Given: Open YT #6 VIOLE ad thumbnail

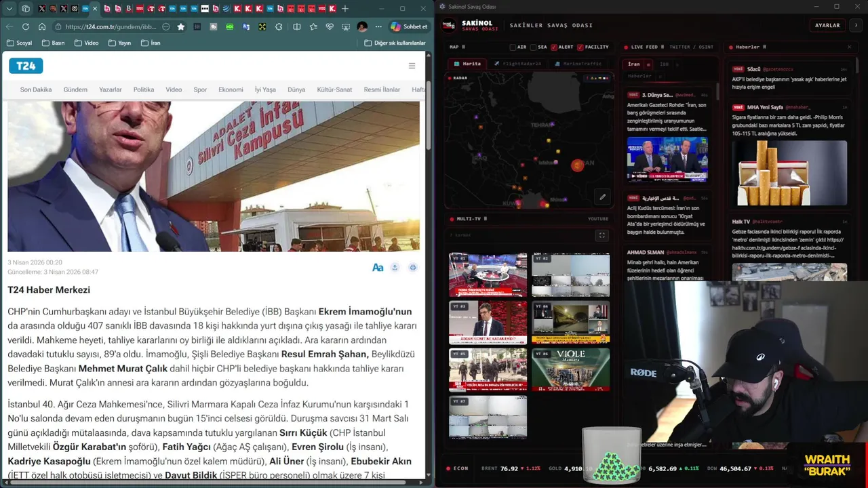Looking at the screenshot, I should 570,370.
